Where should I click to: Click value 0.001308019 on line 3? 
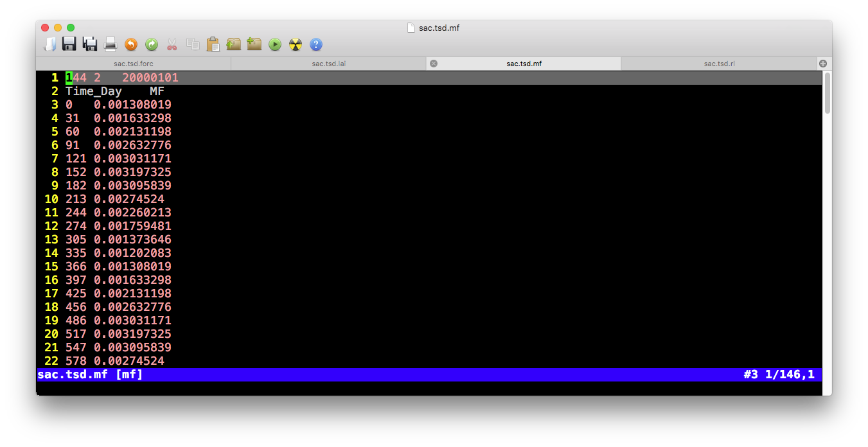(132, 105)
